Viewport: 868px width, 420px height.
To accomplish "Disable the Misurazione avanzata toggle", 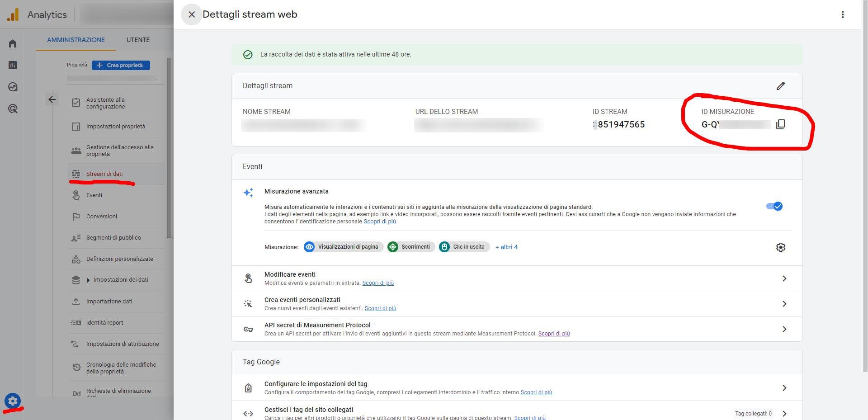I will tap(774, 206).
